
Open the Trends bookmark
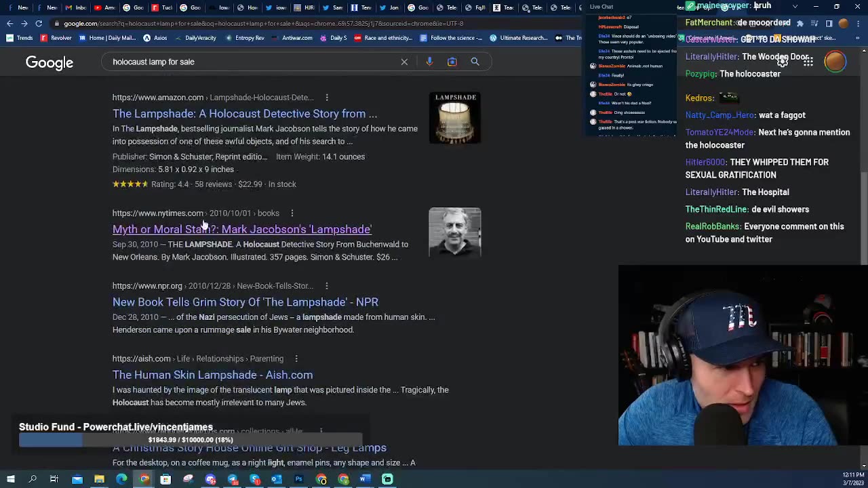20,38
